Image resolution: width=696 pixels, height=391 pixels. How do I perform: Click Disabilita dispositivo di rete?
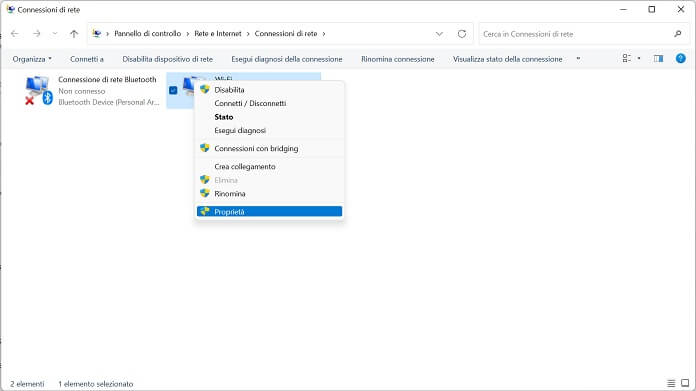pos(167,59)
